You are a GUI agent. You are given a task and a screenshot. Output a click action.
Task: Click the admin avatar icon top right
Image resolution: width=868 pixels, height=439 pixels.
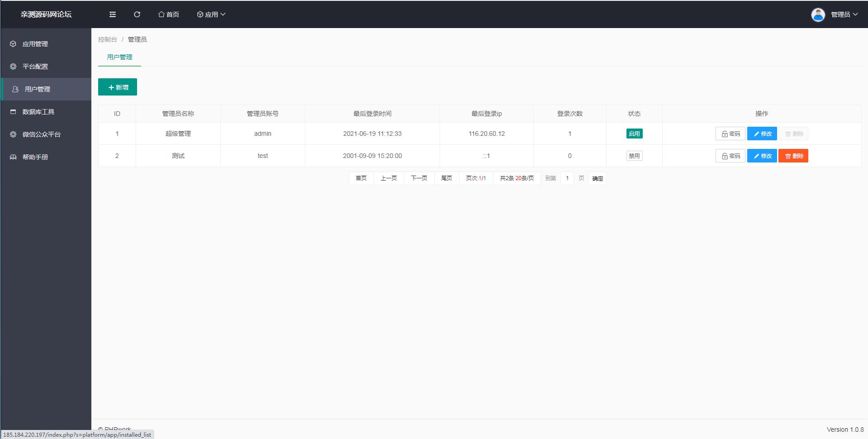coord(818,14)
